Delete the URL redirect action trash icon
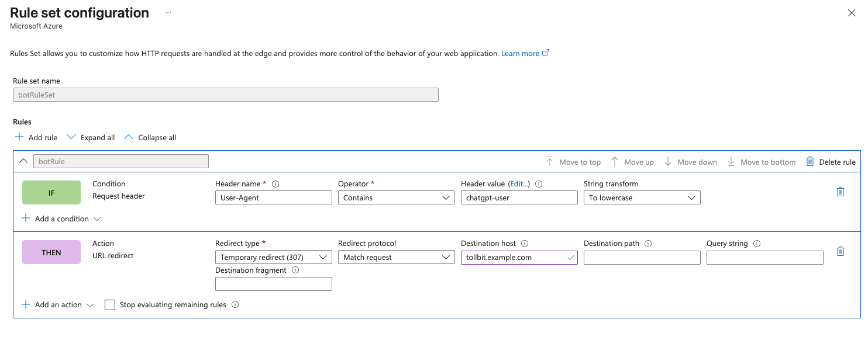 (841, 251)
